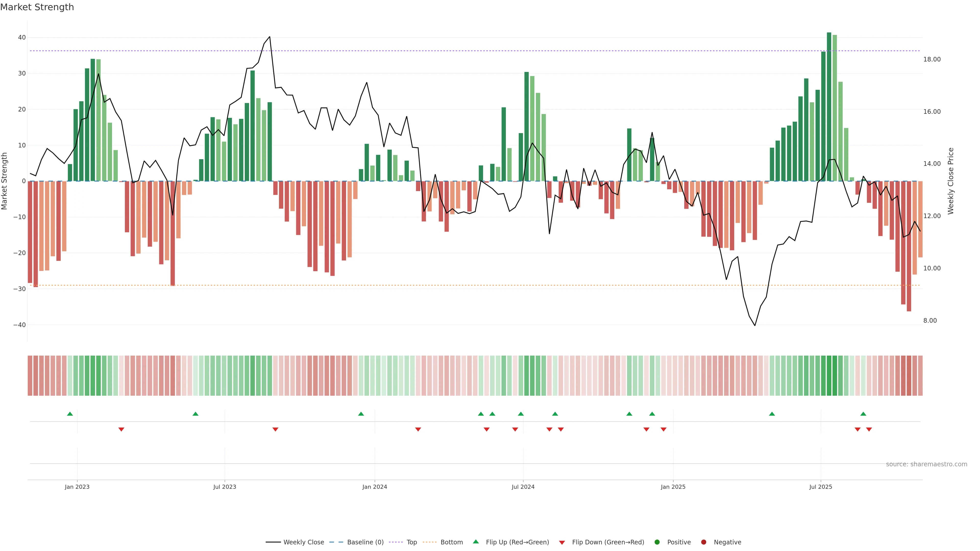
Task: Click the Market Strength y-axis title
Action: 5,181
